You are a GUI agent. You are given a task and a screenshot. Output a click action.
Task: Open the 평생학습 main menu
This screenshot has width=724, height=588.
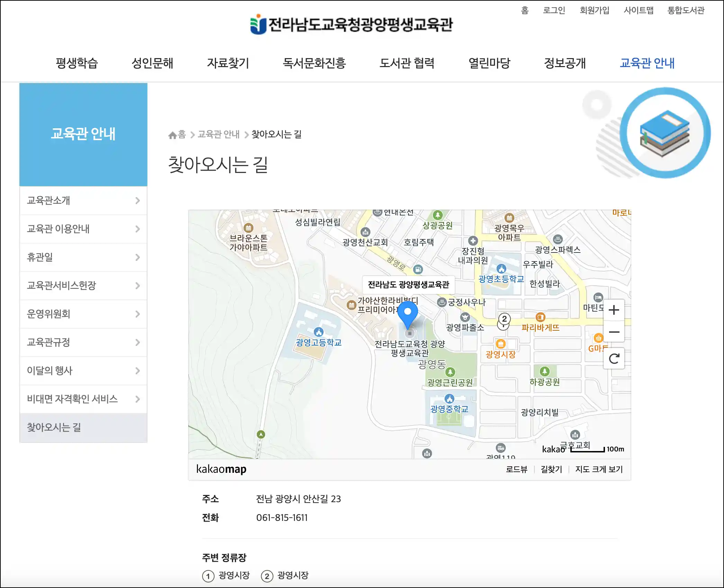pos(77,63)
